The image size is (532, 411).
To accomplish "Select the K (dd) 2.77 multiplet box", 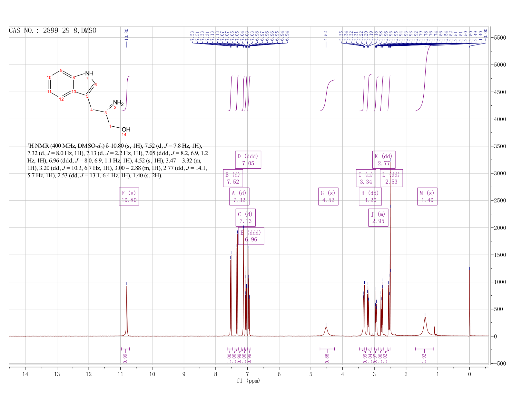I will pyautogui.click(x=384, y=160).
